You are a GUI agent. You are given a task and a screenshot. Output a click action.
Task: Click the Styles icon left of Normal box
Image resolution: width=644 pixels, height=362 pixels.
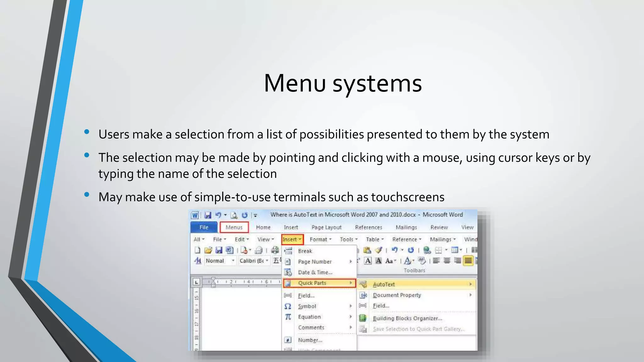[198, 261]
